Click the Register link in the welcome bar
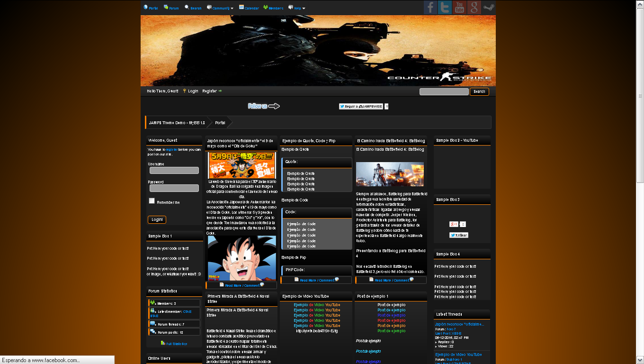Viewport: 644px width, 364px height. 210,91
